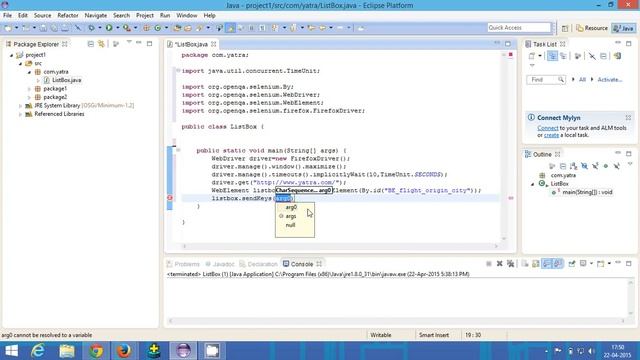This screenshot has height=360, width=640.
Task: Expand the Referenced Libraries node
Action: click(x=20, y=114)
